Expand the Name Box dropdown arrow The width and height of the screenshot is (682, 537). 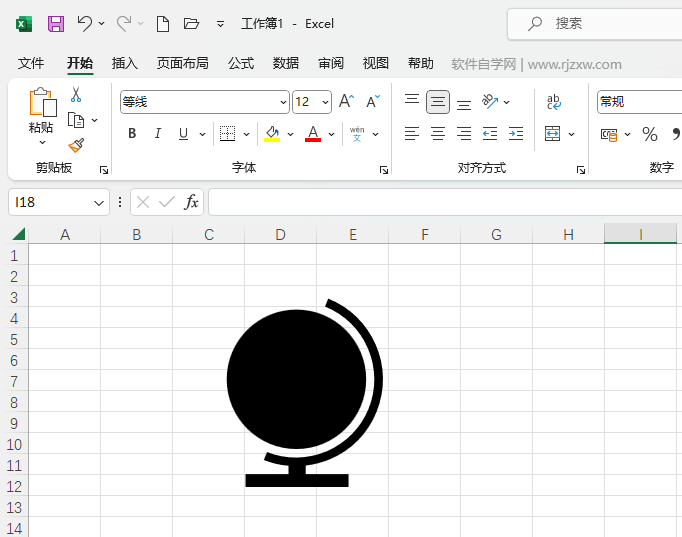click(x=99, y=203)
